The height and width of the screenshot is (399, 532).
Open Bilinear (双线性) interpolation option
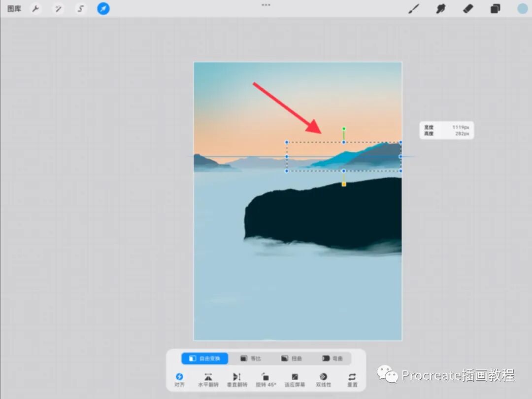pos(323,380)
